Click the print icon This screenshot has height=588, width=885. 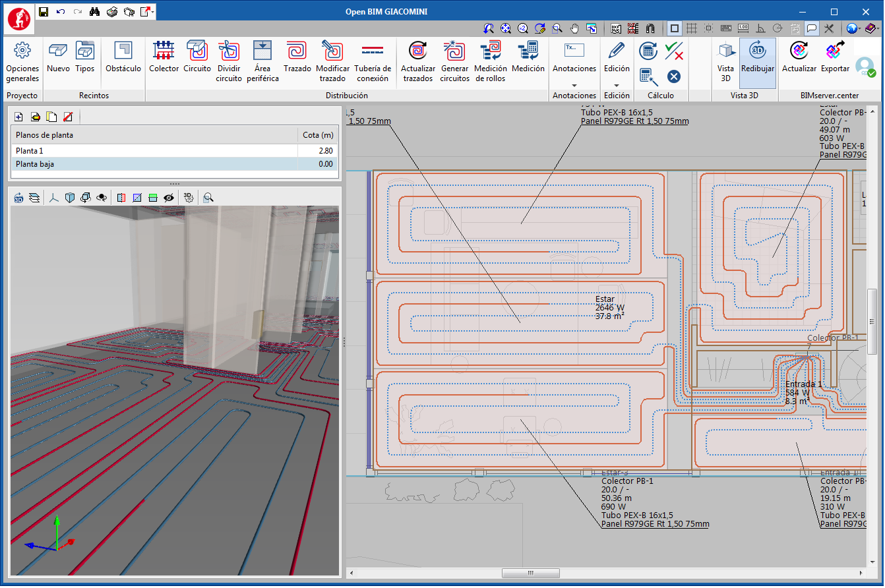tap(112, 11)
